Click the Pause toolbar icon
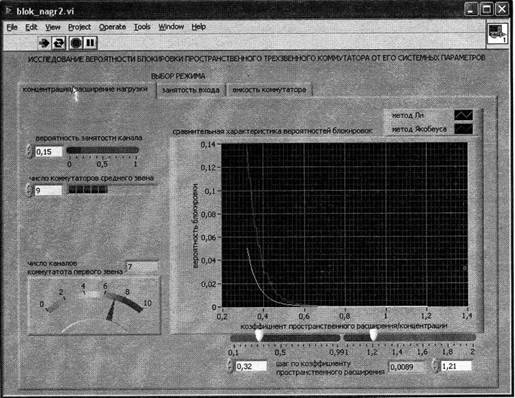Image resolution: width=515 pixels, height=398 pixels. click(x=90, y=43)
